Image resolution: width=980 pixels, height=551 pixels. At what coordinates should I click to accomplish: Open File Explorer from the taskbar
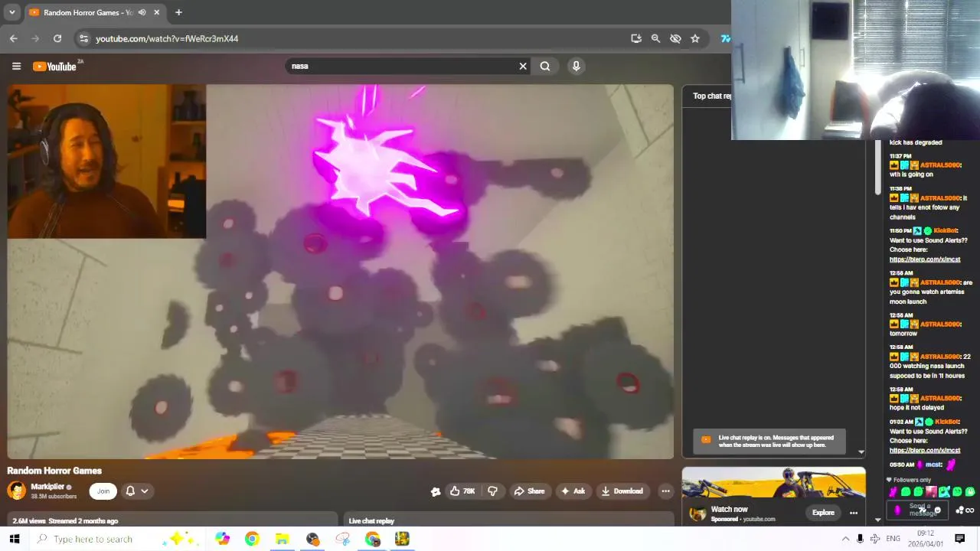(282, 539)
